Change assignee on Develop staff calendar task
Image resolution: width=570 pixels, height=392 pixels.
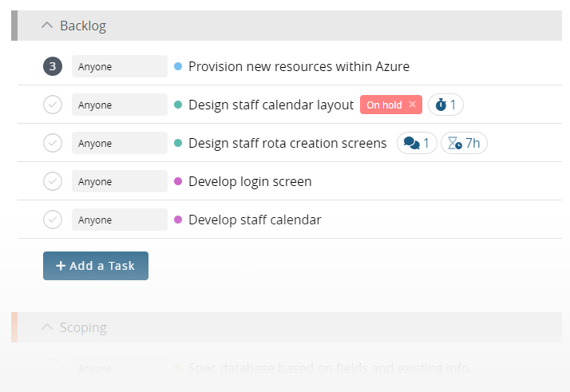point(119,220)
